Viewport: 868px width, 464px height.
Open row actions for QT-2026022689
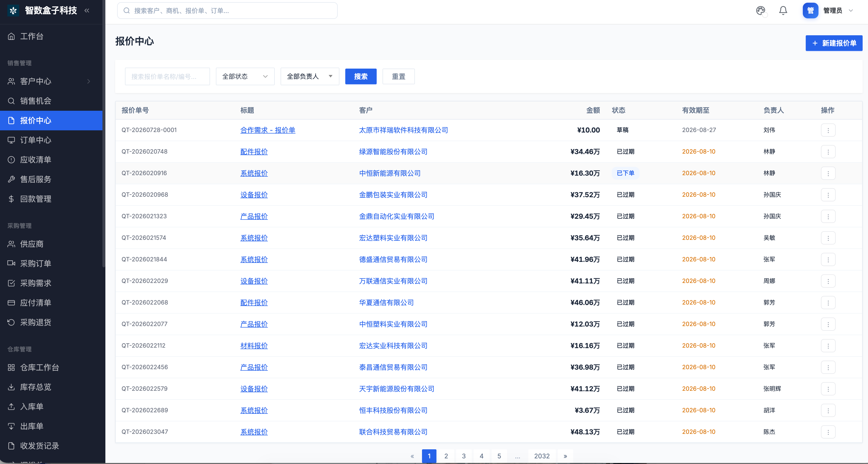coord(828,410)
